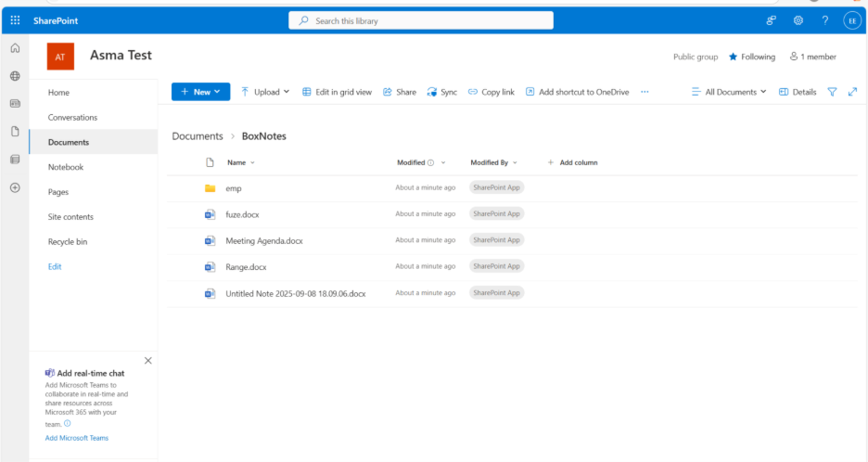Click the 1 member link

[812, 57]
